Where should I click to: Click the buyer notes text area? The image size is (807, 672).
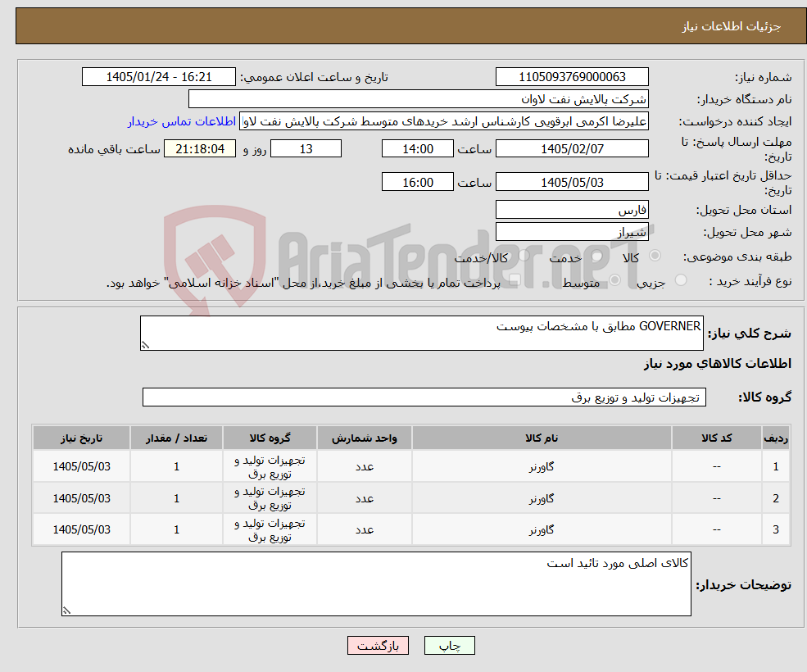(376, 584)
